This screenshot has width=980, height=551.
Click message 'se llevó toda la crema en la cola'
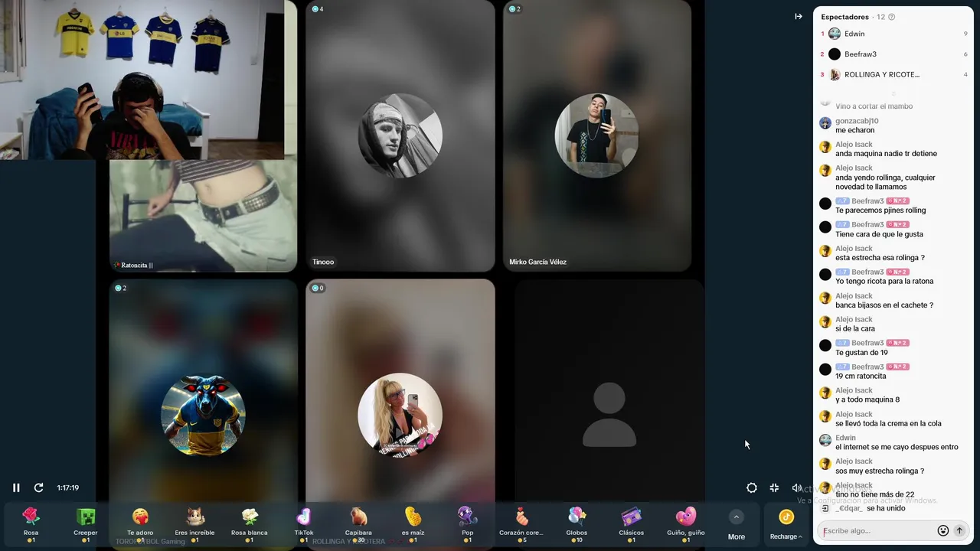click(888, 424)
